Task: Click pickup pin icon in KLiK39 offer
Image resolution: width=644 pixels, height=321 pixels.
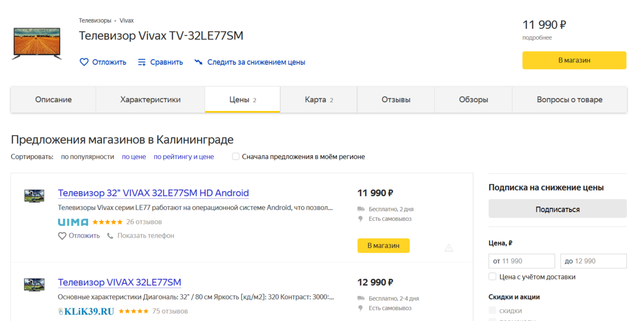Action: (x=361, y=308)
